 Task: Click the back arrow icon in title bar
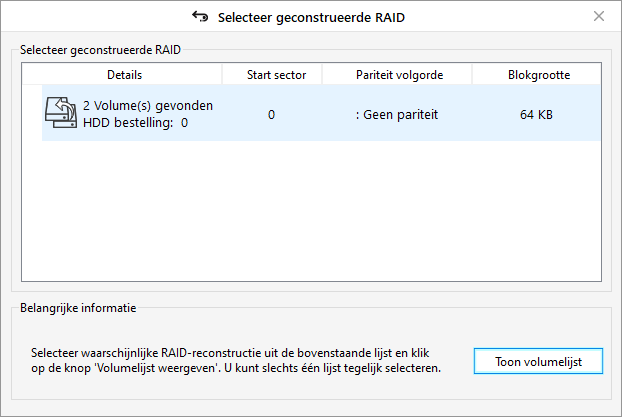[200, 17]
